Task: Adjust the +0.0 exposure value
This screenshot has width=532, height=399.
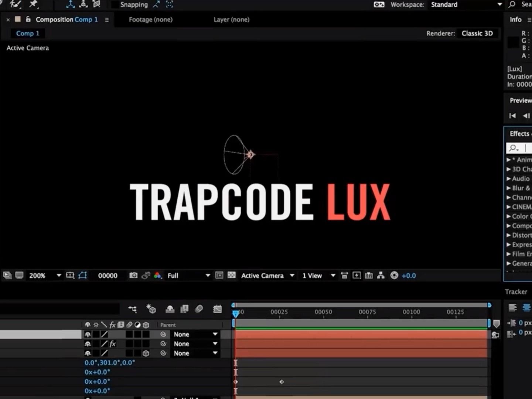Action: click(x=409, y=276)
